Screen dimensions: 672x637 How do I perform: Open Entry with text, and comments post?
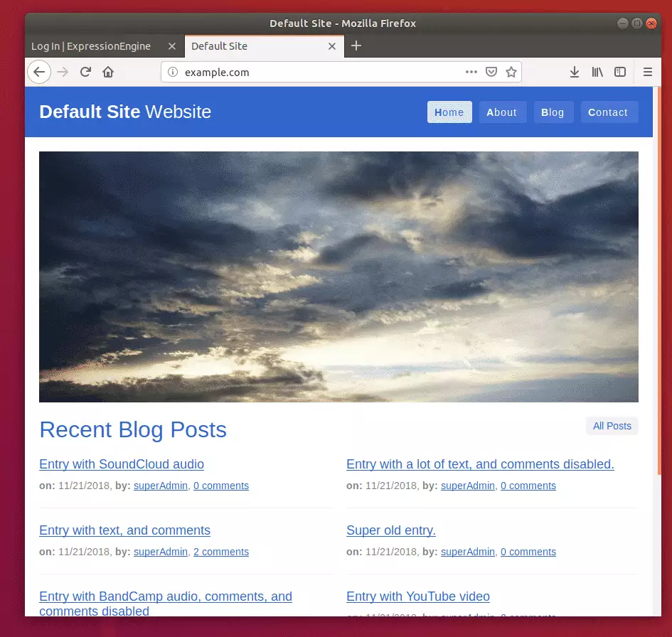124,530
